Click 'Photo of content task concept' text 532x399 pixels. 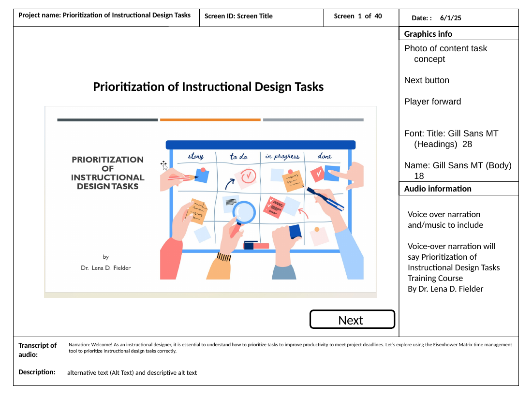pos(445,54)
